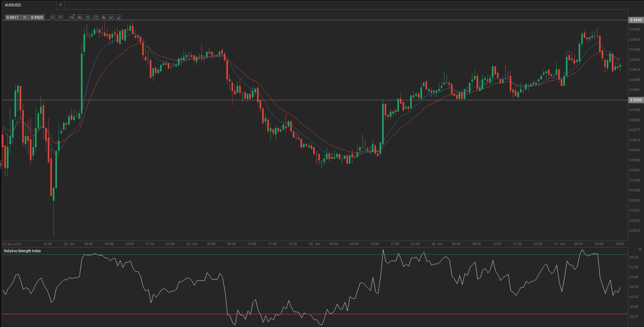Screen dimensions: 644x327
Task: Click the 0.9417 sell price button
Action: [13, 17]
